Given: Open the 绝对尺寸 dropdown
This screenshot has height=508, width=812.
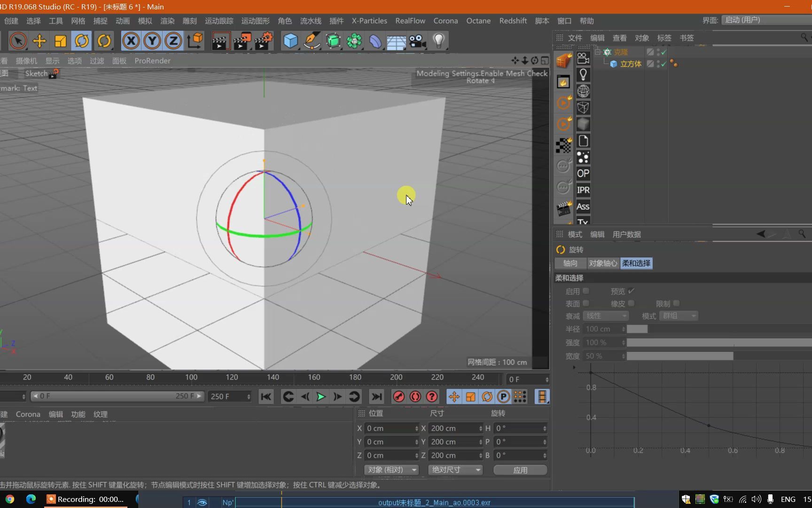Looking at the screenshot, I should 454,470.
